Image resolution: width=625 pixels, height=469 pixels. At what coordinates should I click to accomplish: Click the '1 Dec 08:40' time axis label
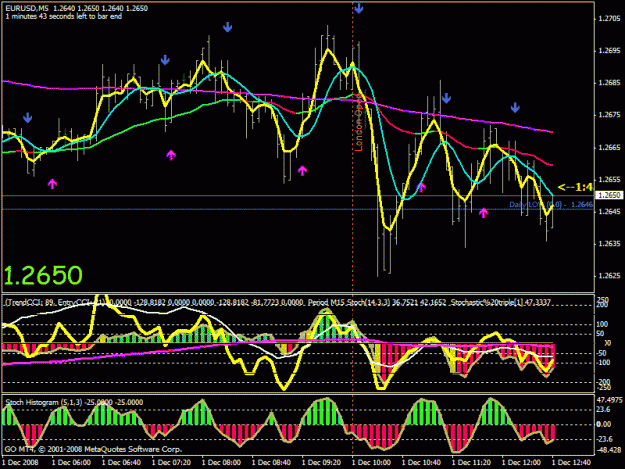(x=271, y=463)
